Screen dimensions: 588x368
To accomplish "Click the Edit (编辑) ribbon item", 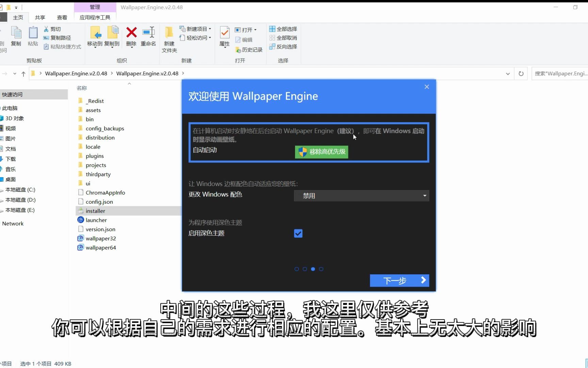I will click(244, 40).
